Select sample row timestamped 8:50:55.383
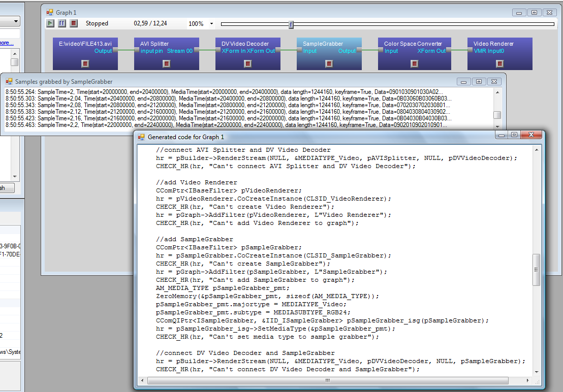 228,112
